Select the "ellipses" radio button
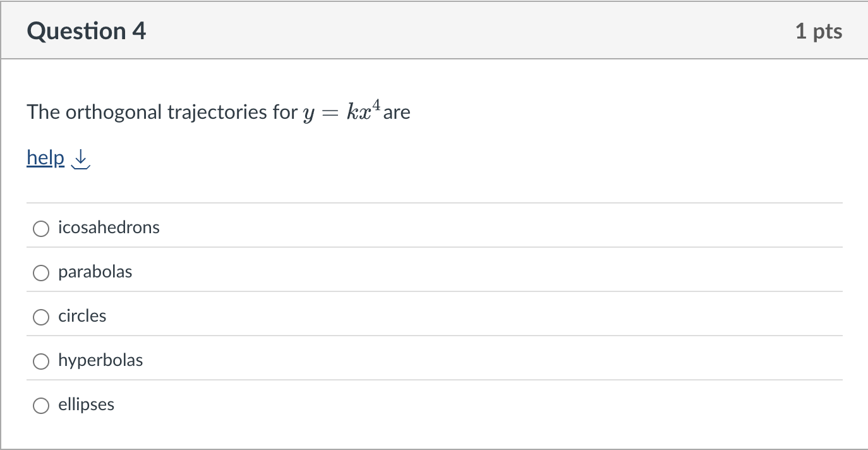The image size is (868, 450). point(40,405)
